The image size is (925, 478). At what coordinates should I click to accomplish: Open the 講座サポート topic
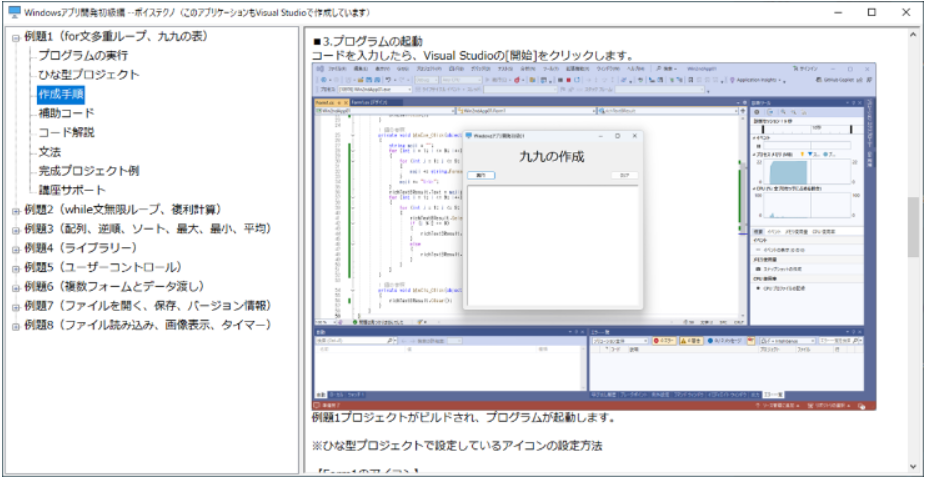click(x=72, y=191)
